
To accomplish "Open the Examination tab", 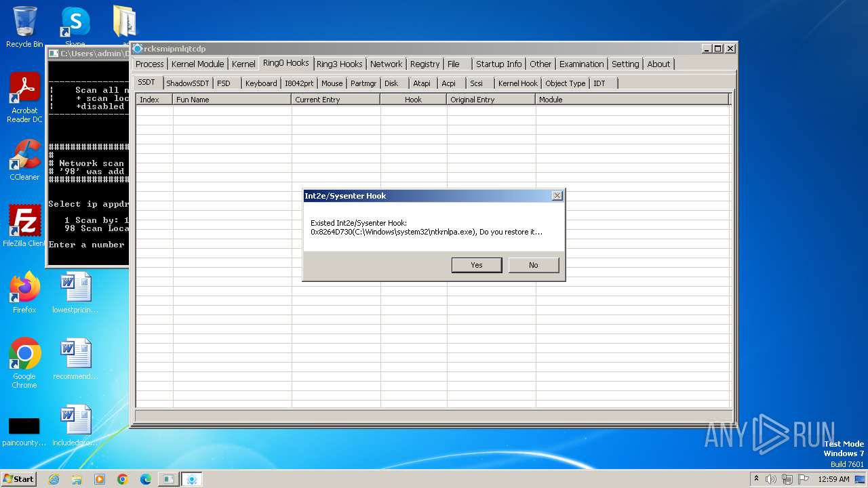I will pyautogui.click(x=581, y=64).
